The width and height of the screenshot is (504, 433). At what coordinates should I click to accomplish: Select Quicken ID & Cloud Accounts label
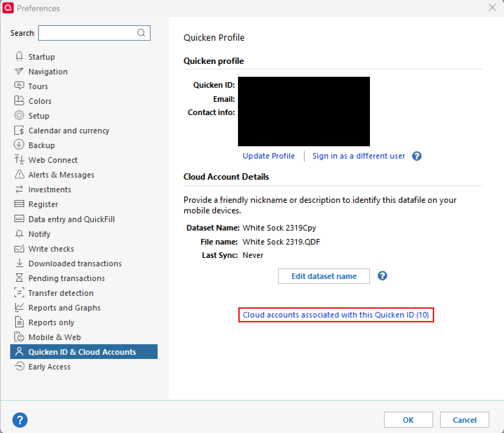point(82,352)
